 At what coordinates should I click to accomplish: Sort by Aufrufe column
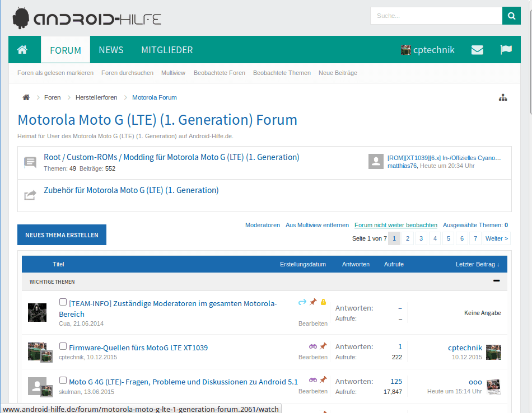(394, 264)
